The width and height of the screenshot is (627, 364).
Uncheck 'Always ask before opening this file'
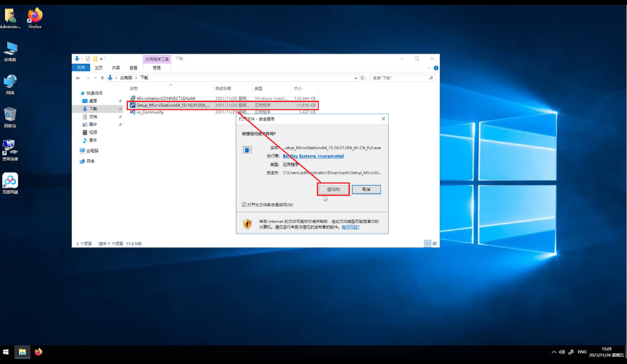click(244, 204)
